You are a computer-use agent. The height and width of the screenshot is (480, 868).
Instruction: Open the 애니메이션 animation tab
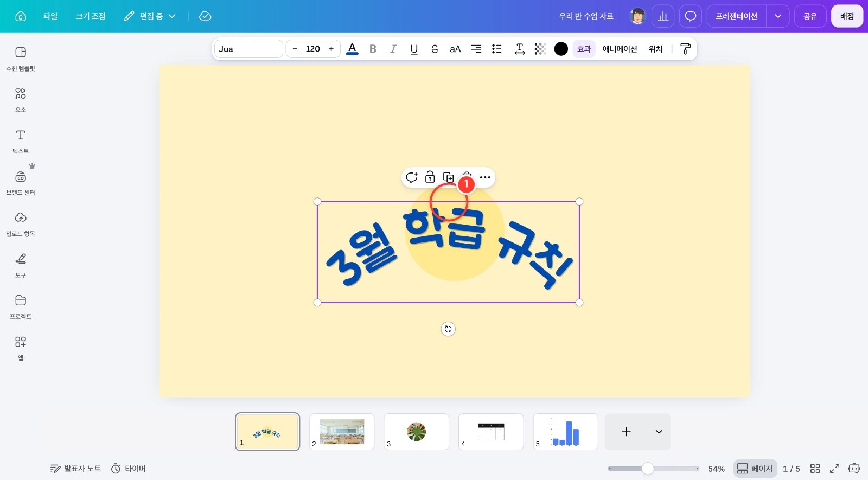[x=620, y=49]
